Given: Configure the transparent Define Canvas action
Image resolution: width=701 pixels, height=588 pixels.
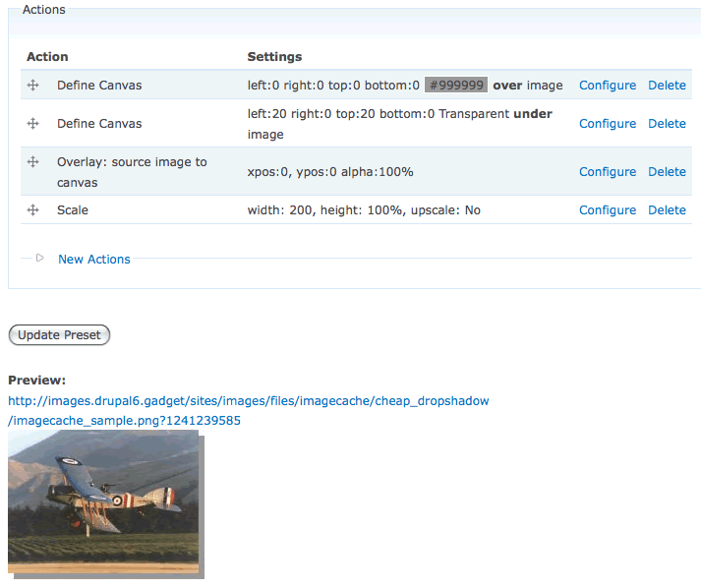Looking at the screenshot, I should click(x=607, y=124).
